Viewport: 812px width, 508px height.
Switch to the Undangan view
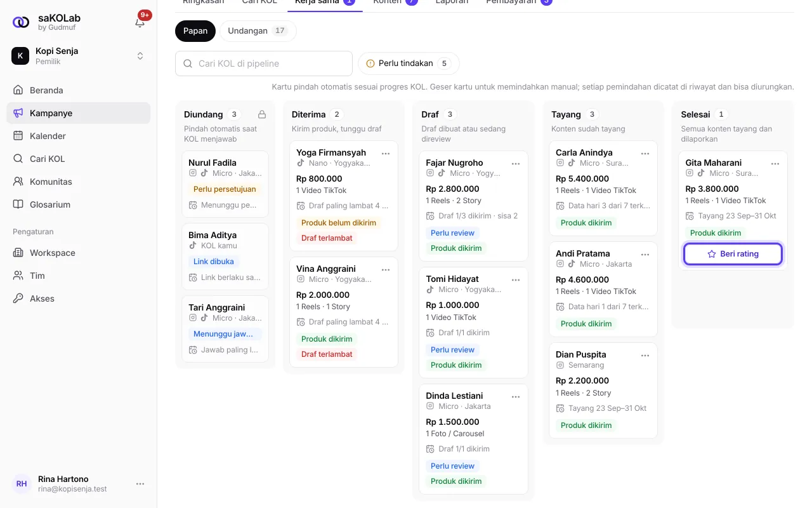(258, 30)
